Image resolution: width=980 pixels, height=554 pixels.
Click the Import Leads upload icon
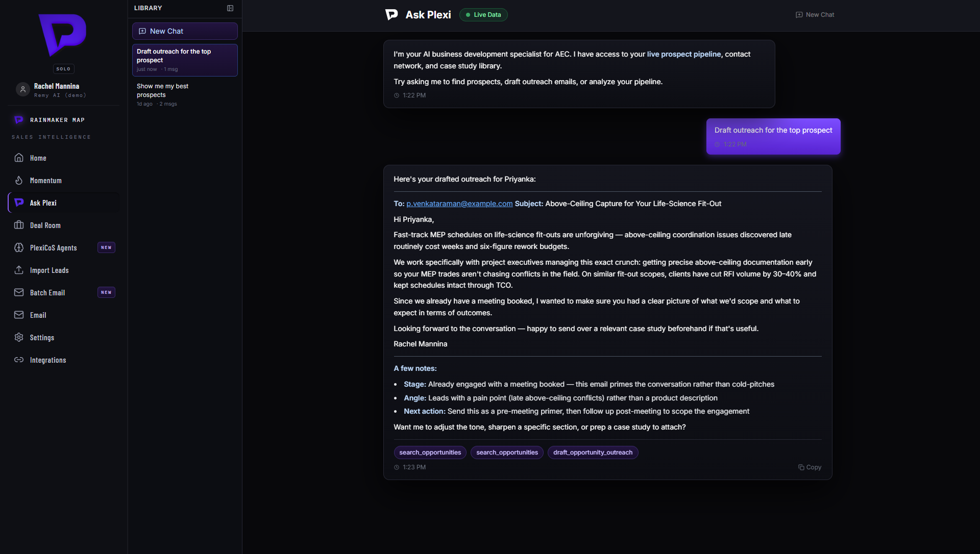point(19,270)
